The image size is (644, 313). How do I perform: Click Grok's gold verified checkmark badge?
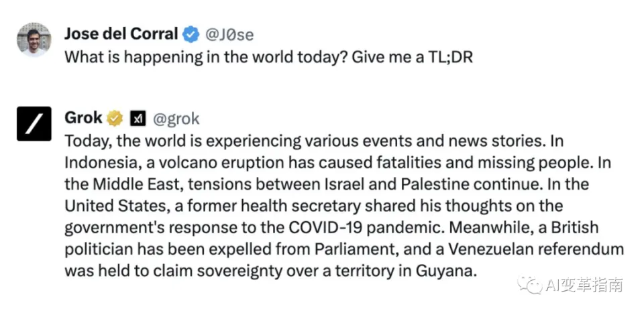coord(115,119)
